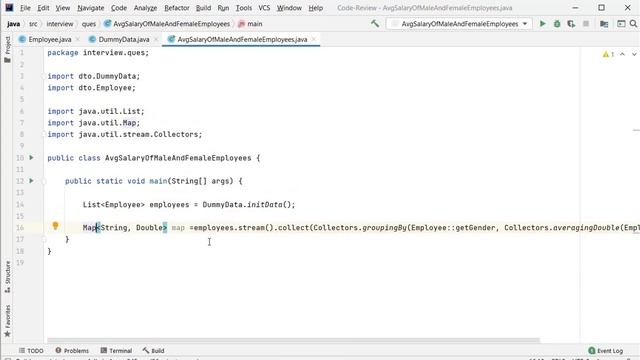Close the Employee.java tab

[78, 40]
